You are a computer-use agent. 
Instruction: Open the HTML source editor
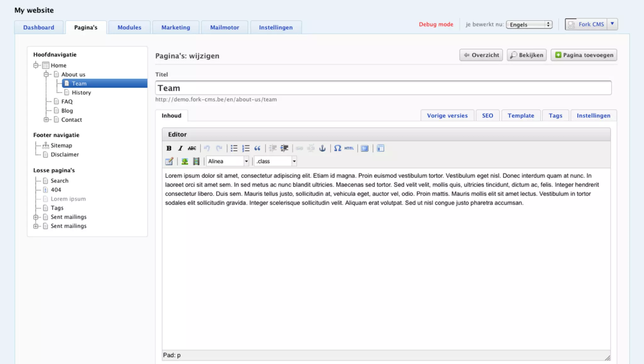point(349,148)
